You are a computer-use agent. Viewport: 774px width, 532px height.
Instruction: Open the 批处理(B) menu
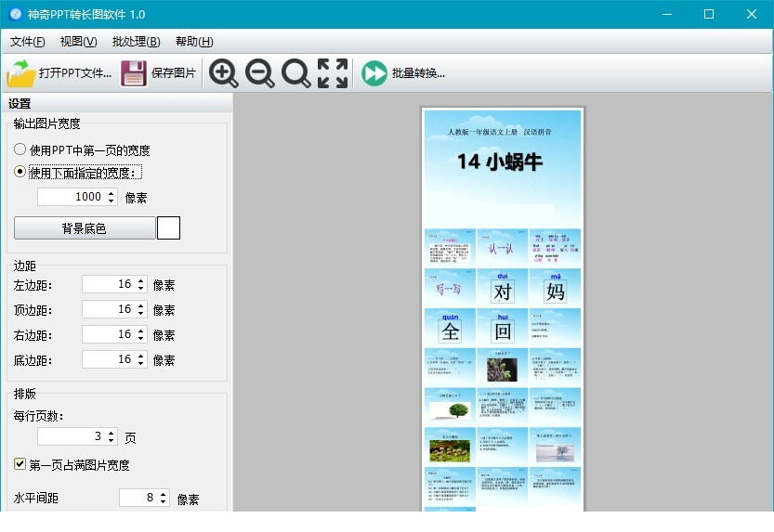point(136,42)
